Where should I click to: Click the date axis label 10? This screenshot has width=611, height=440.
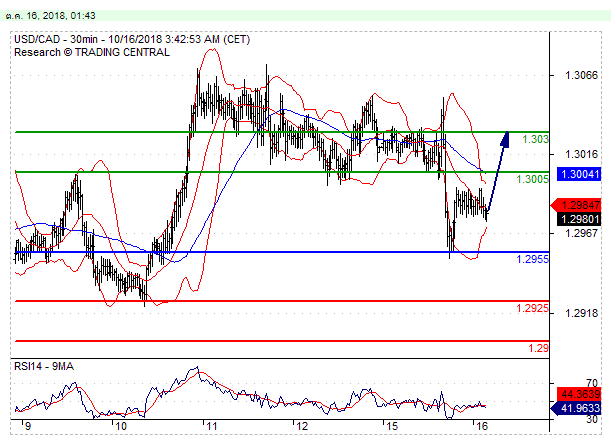pos(121,426)
